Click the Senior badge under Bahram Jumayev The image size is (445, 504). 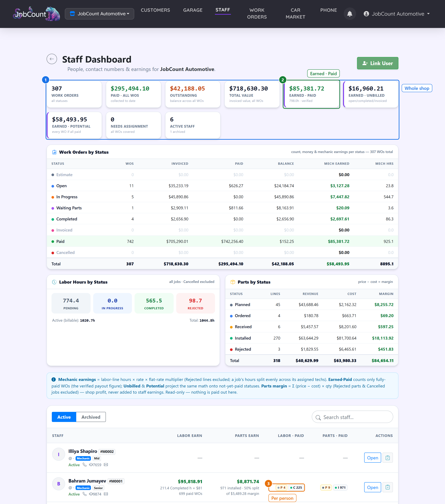click(98, 488)
